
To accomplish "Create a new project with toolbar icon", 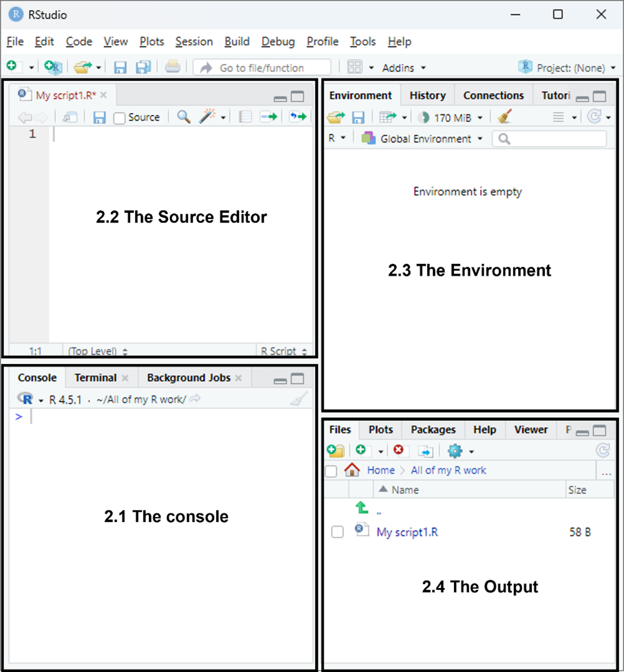I will 53,67.
